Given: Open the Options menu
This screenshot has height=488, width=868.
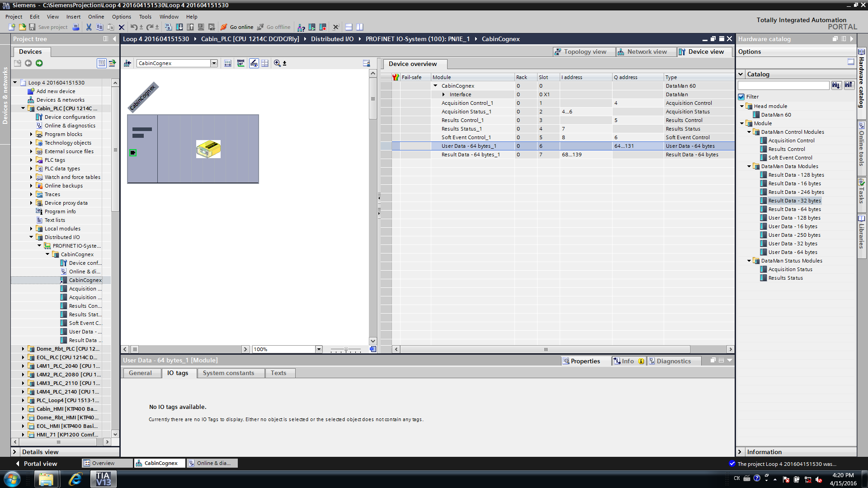Looking at the screenshot, I should 121,17.
